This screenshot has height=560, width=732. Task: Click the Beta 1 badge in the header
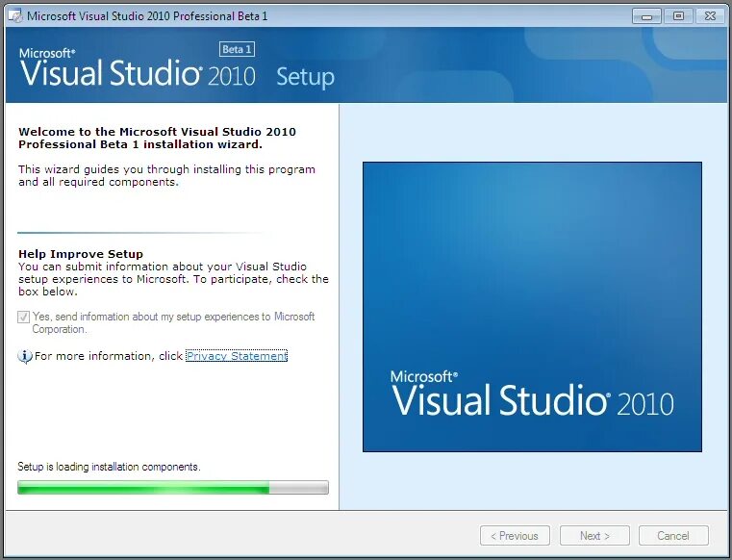point(238,49)
